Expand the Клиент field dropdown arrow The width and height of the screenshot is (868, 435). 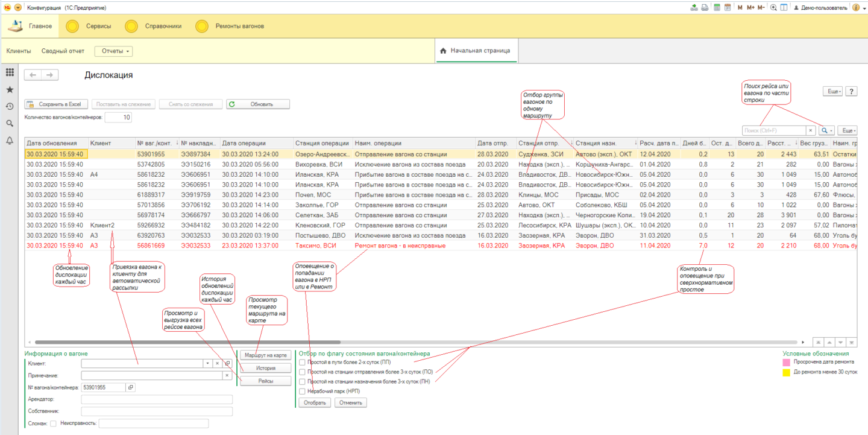coord(207,363)
